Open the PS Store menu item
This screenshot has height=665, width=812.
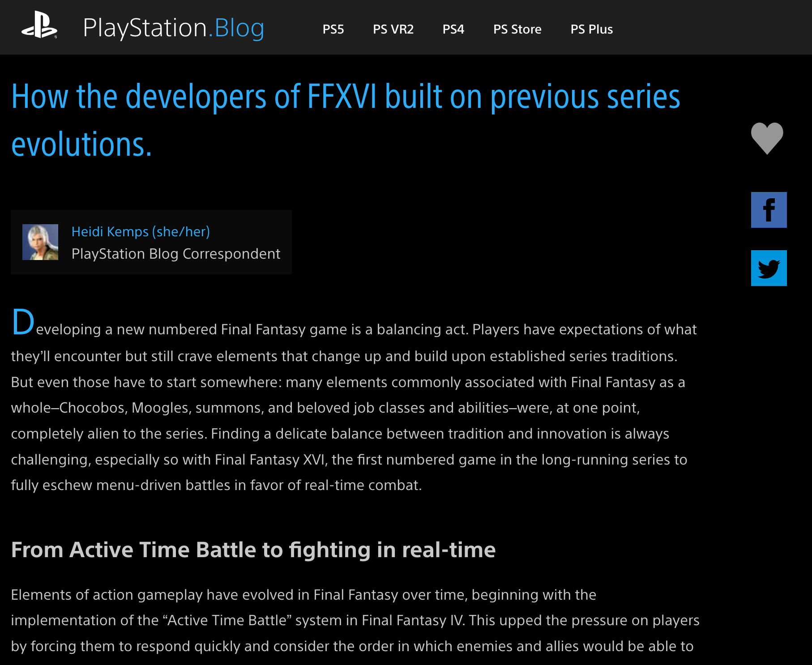517,30
